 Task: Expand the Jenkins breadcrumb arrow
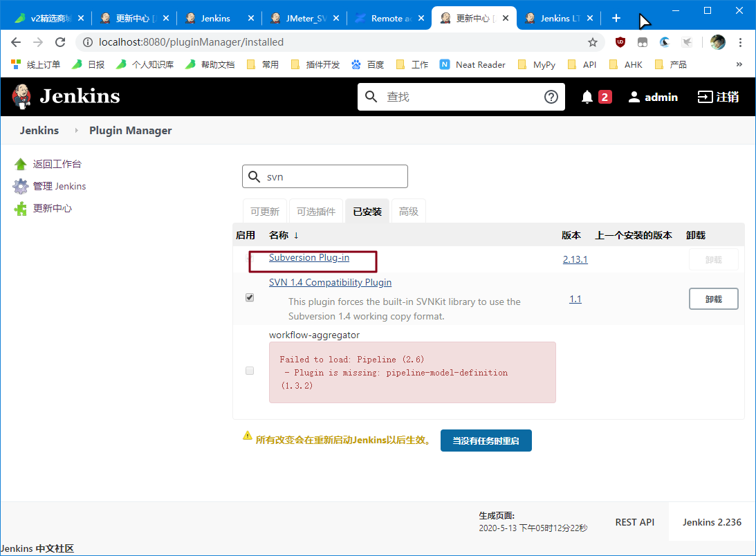pos(76,131)
